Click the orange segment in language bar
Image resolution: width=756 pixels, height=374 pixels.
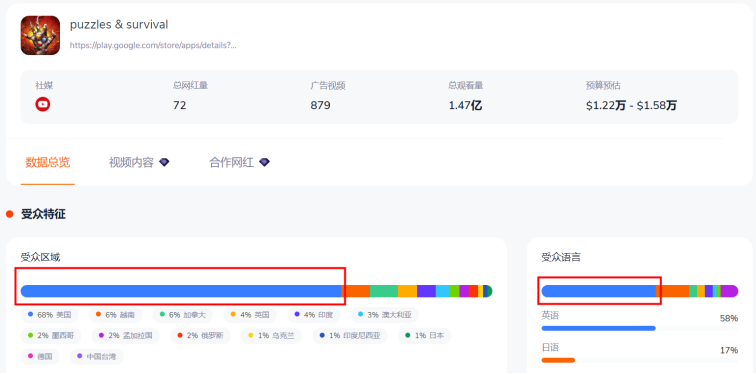[x=672, y=291]
